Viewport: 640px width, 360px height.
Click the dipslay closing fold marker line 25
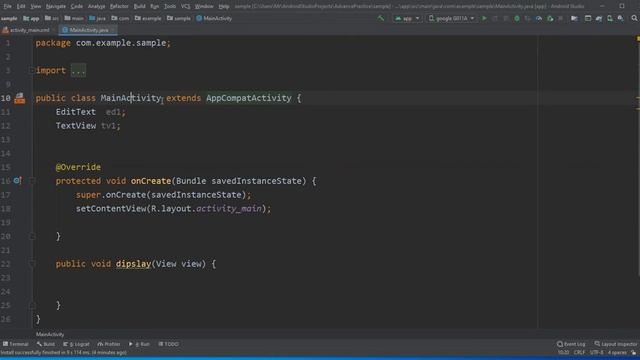coord(32,305)
